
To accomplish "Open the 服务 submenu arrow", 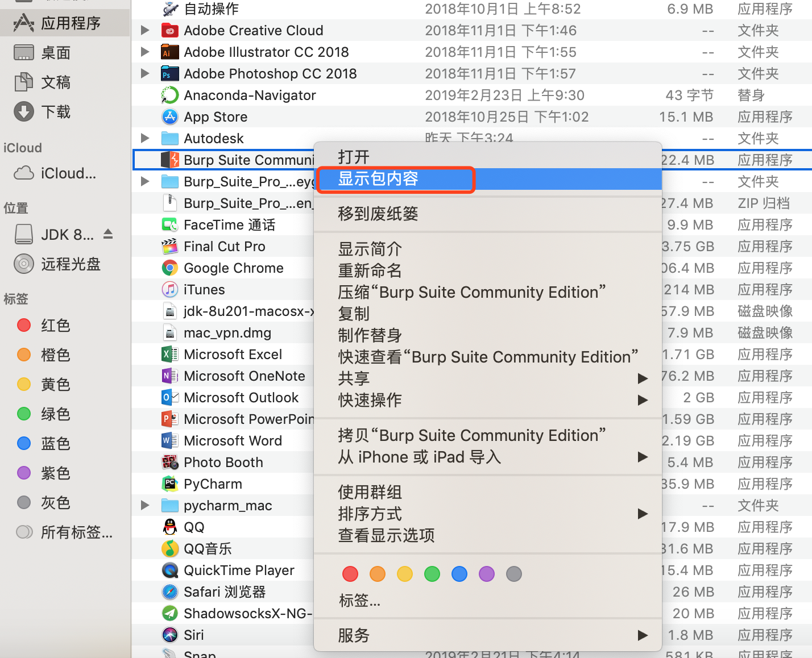I will tap(643, 635).
